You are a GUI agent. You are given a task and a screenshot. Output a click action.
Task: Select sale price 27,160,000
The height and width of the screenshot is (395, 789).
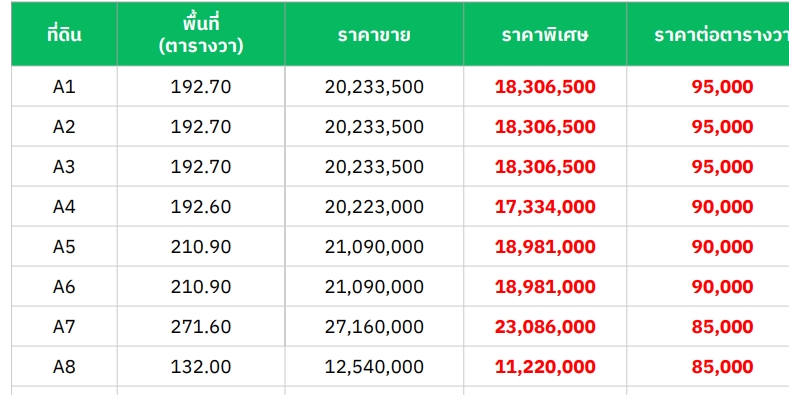(374, 327)
